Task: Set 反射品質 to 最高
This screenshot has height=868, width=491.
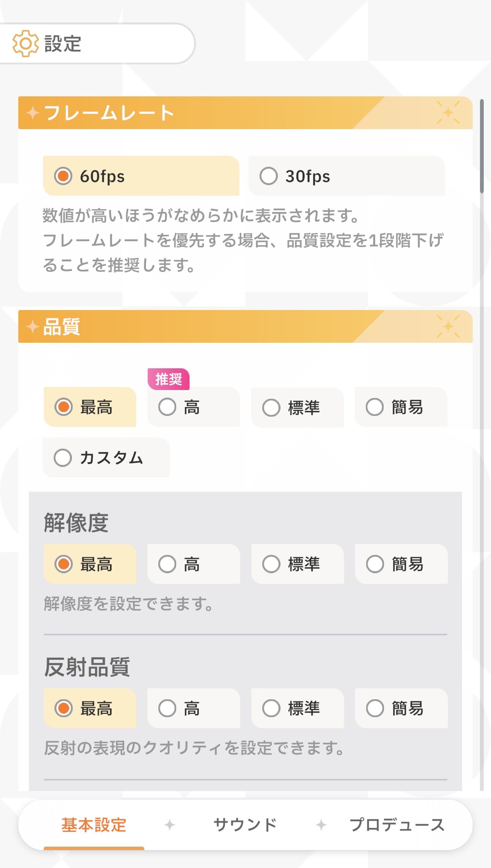Action: coord(90,708)
